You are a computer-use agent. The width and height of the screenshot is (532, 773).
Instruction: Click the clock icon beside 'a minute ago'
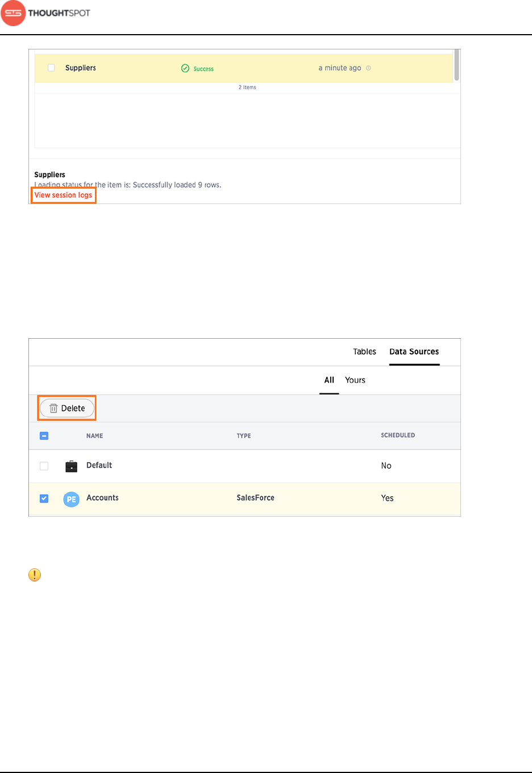(368, 68)
